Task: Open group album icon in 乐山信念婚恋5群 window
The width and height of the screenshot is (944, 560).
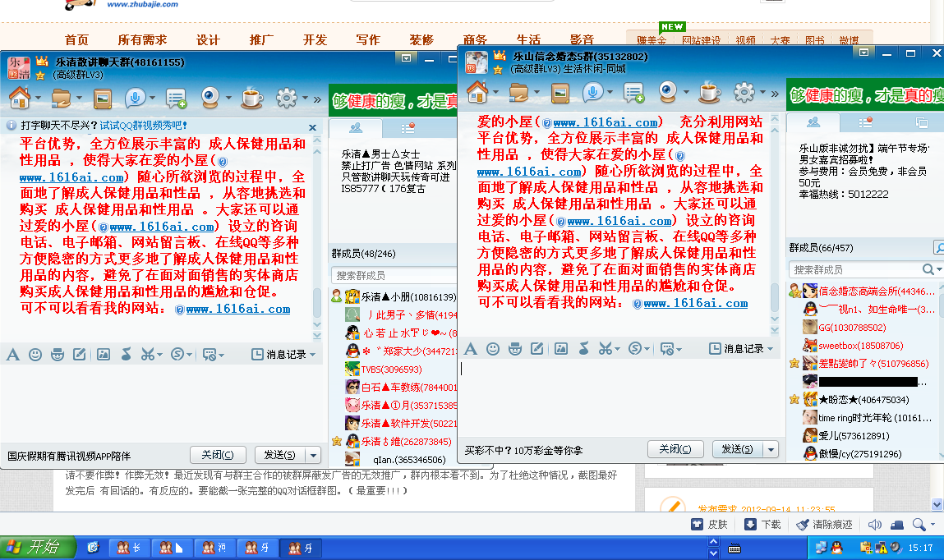Action: tap(559, 93)
